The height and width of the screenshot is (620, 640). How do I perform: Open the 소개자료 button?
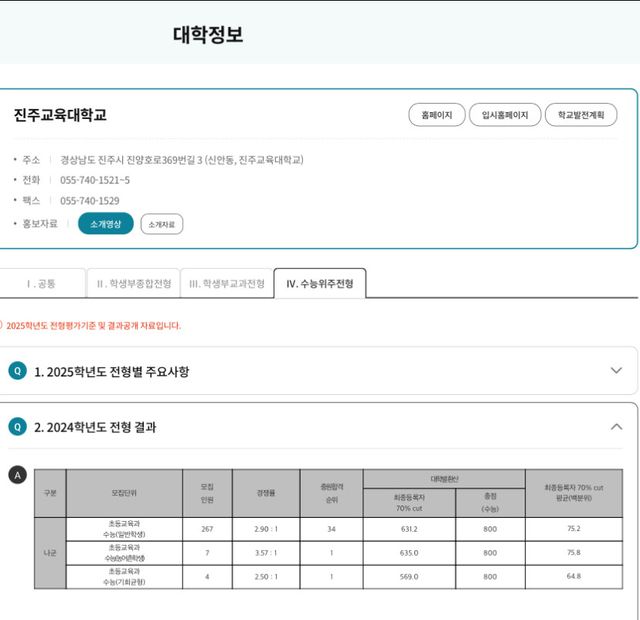point(161,224)
